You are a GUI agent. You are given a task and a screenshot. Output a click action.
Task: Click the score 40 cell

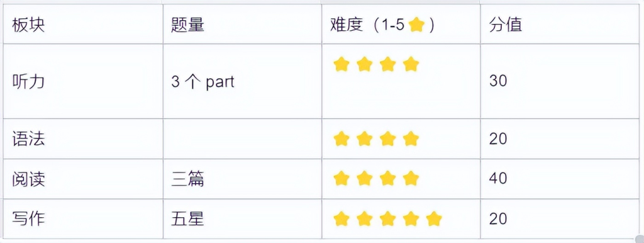click(x=560, y=179)
